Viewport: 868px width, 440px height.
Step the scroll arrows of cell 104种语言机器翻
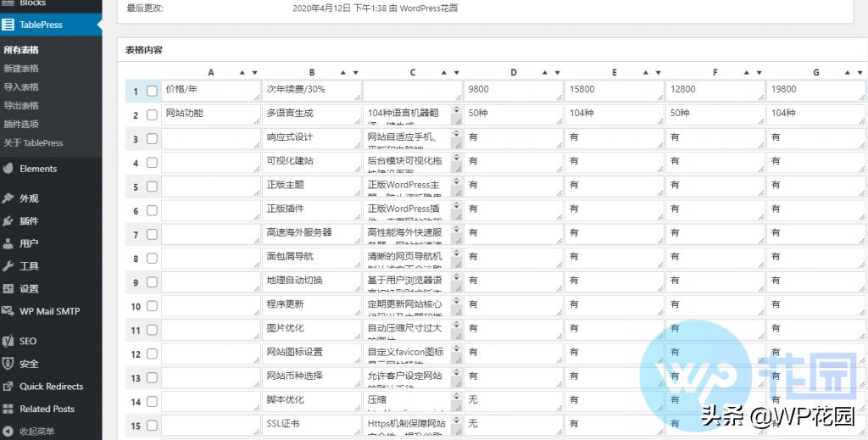tap(457, 110)
